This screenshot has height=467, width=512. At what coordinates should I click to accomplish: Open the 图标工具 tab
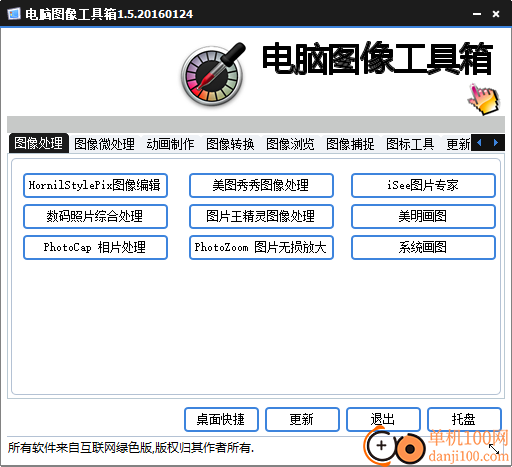pos(410,144)
